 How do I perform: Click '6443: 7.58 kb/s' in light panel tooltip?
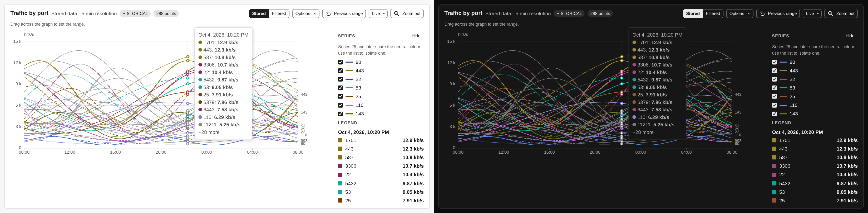tap(218, 110)
